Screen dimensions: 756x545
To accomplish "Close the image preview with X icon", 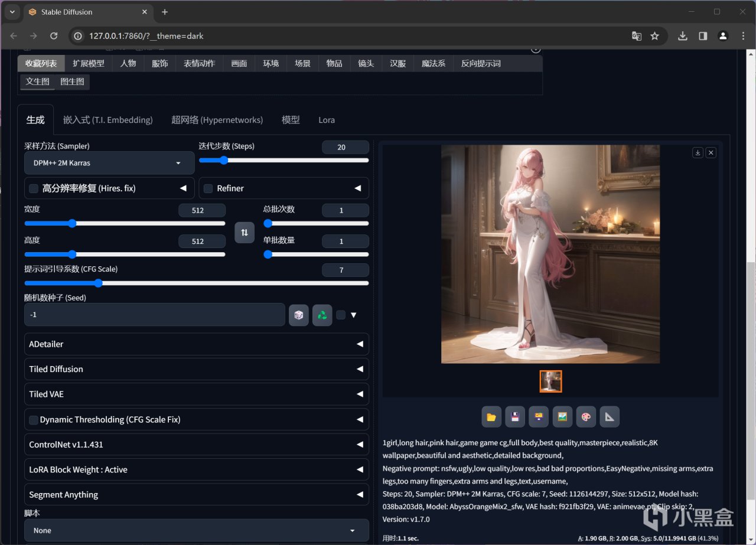I will click(x=711, y=152).
